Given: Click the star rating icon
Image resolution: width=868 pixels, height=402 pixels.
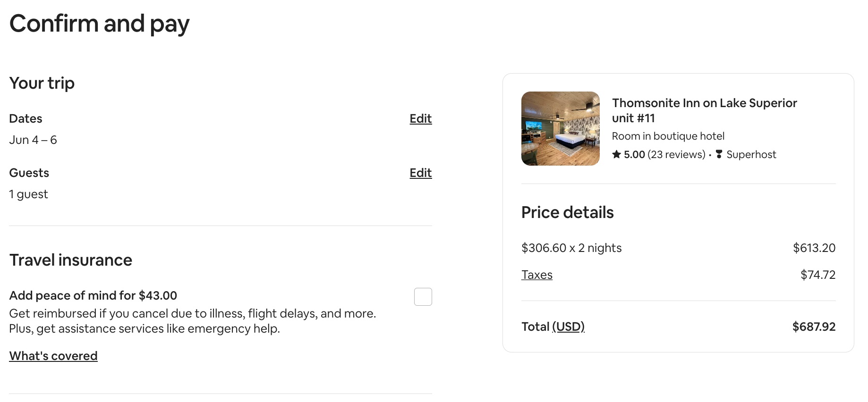Looking at the screenshot, I should pyautogui.click(x=617, y=154).
